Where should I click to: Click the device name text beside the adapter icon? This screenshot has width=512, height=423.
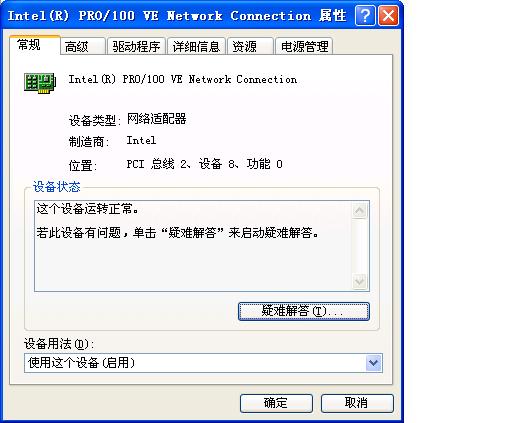tap(183, 79)
